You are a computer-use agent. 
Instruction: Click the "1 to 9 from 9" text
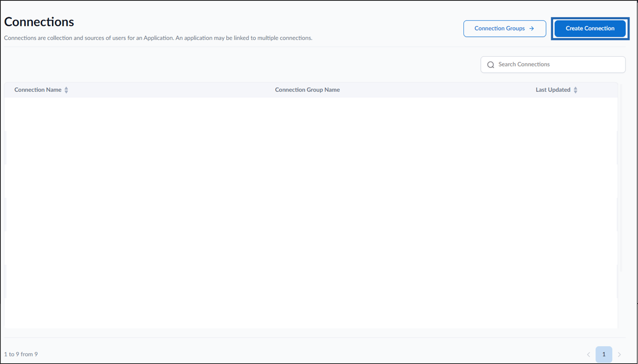(21, 354)
